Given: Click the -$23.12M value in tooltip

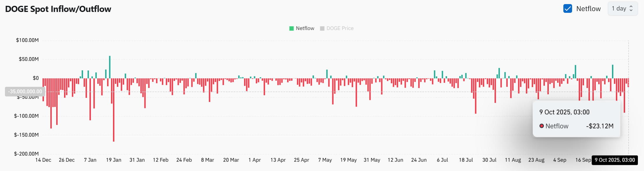Looking at the screenshot, I should point(600,126).
